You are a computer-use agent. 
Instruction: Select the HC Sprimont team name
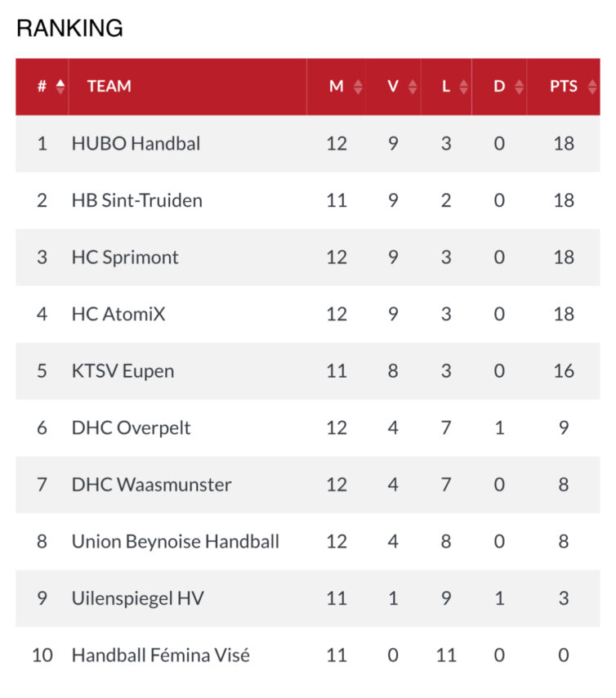pyautogui.click(x=125, y=257)
